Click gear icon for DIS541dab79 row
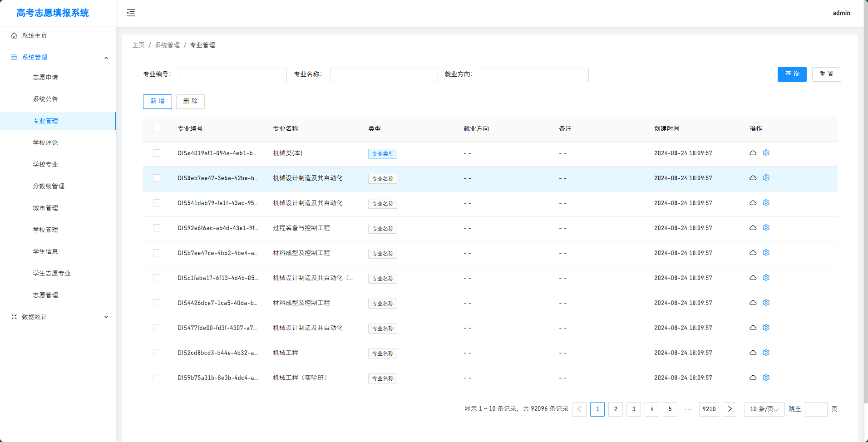Image resolution: width=868 pixels, height=442 pixels. coord(766,203)
